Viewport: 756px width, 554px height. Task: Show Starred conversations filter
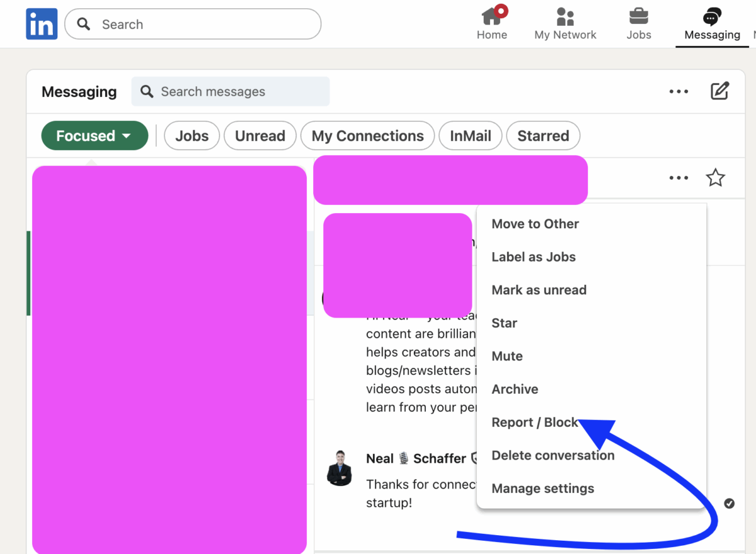point(543,136)
